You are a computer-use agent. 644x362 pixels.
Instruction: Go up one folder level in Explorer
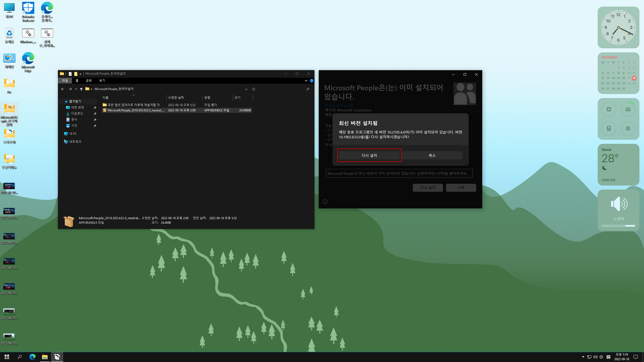tap(81, 89)
